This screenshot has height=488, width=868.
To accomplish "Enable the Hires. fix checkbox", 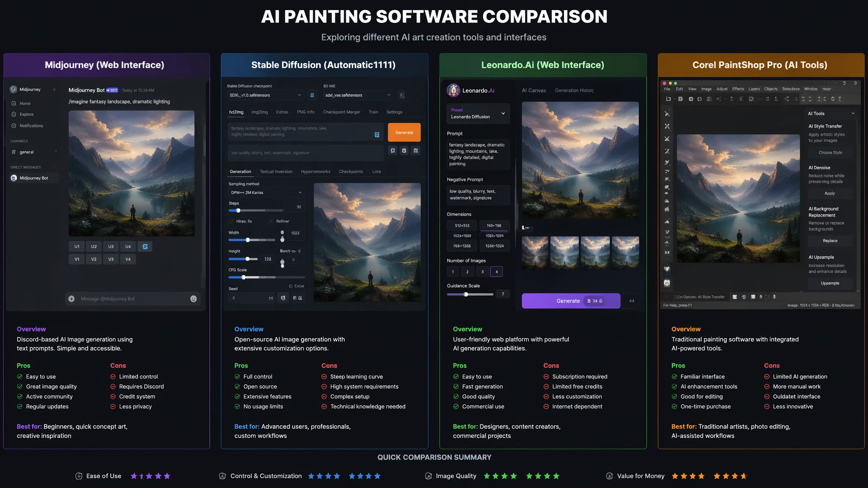I will coord(231,221).
